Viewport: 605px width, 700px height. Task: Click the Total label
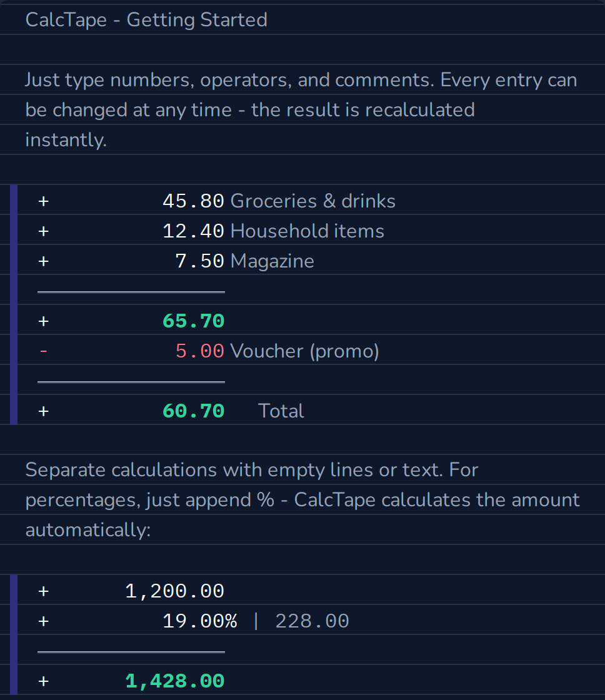click(x=281, y=411)
